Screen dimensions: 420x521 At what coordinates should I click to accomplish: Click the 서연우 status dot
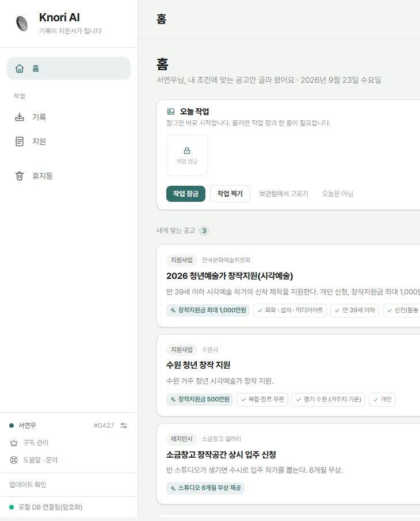(x=12, y=426)
